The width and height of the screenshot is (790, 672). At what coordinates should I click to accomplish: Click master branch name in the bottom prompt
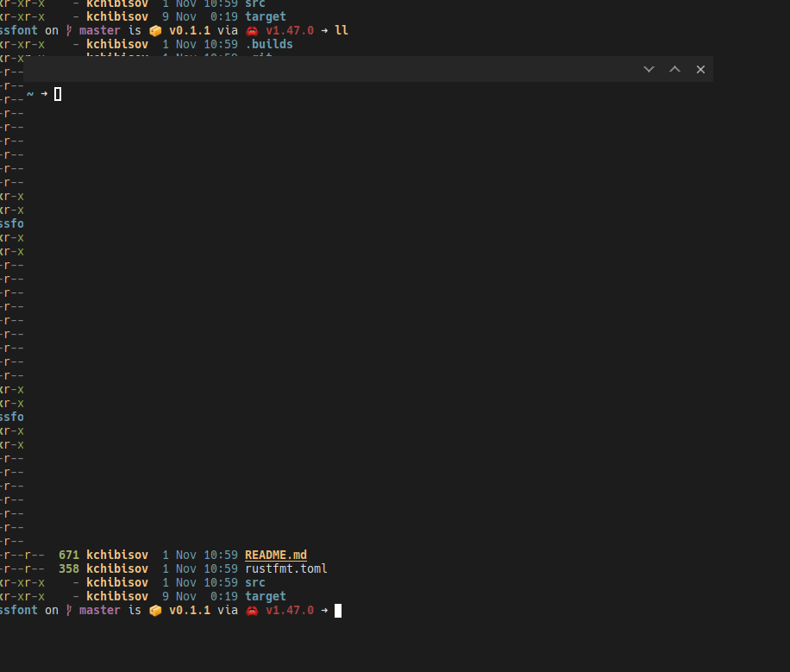(100, 610)
